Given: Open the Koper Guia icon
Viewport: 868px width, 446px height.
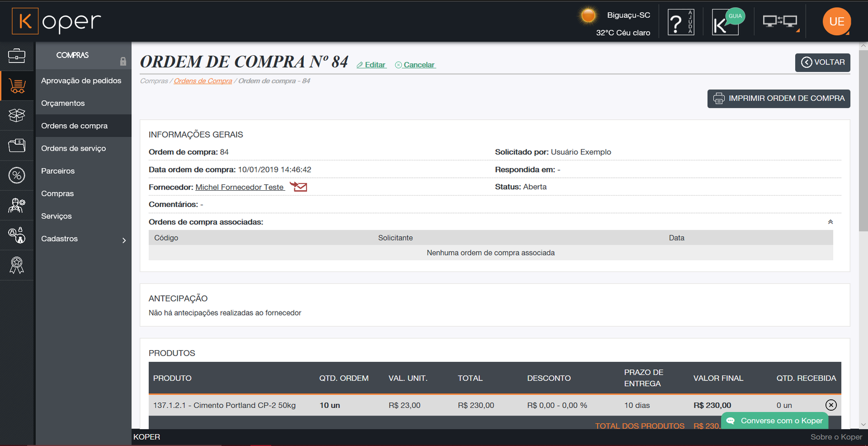Looking at the screenshot, I should pos(727,23).
